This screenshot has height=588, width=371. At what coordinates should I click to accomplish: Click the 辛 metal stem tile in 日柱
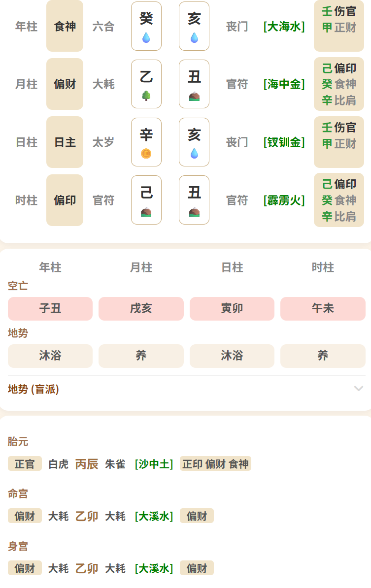146,142
